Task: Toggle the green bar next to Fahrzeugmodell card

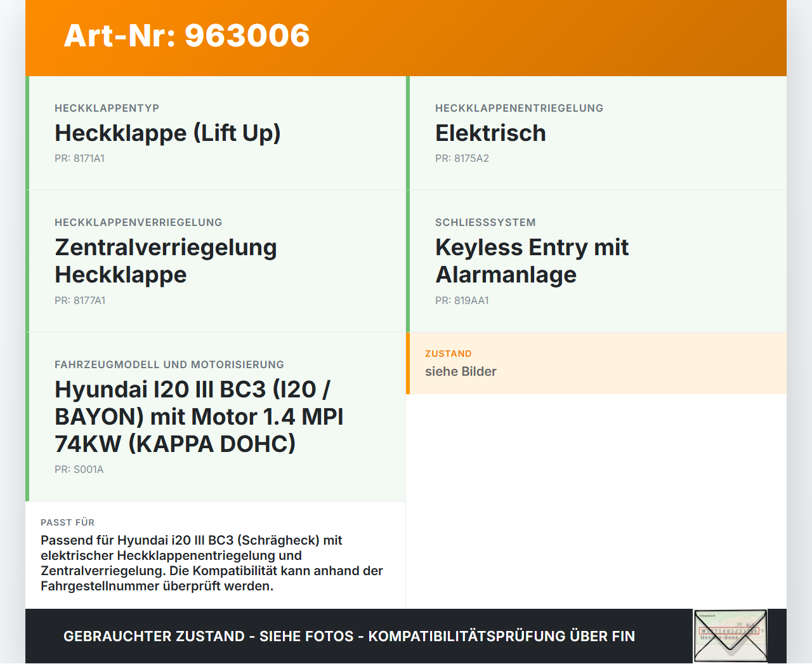Action: pyautogui.click(x=27, y=416)
